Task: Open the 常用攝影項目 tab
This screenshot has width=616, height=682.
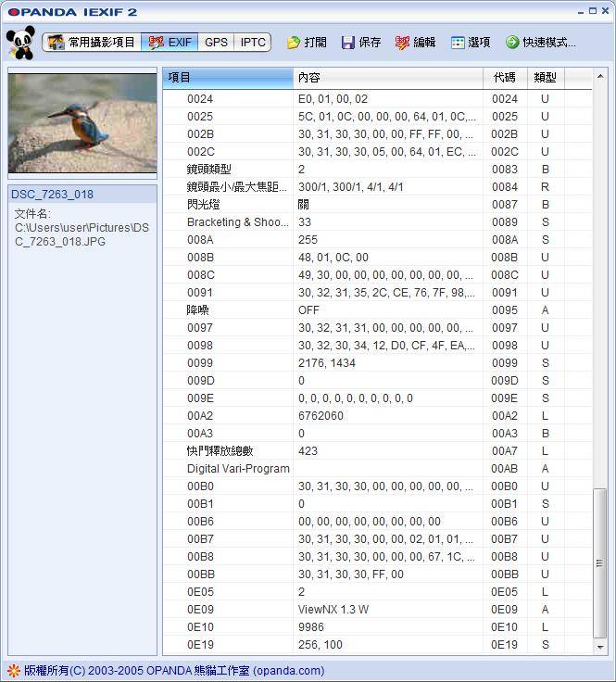Action: point(92,43)
